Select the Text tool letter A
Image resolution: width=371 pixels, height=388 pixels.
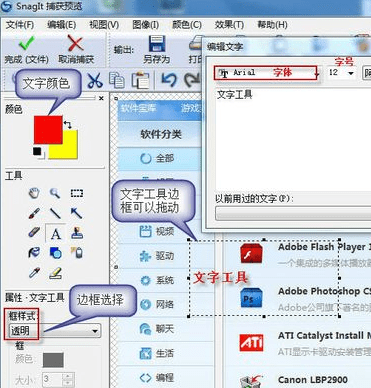tap(56, 233)
